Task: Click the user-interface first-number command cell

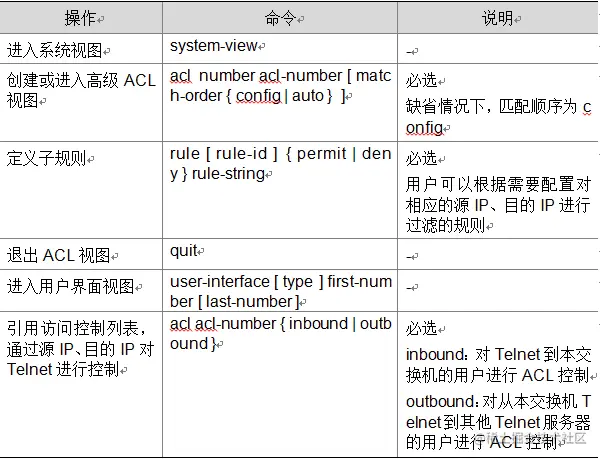Action: pyautogui.click(x=281, y=291)
